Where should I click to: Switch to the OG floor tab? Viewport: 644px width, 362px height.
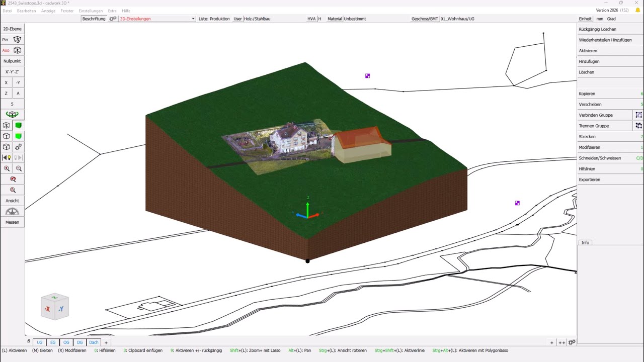click(66, 342)
